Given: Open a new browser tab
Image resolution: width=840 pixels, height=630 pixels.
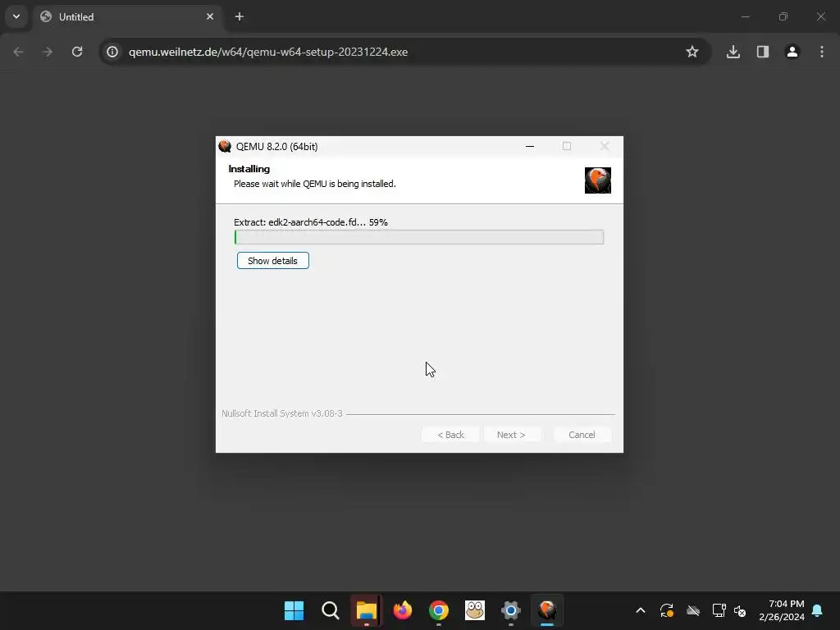Looking at the screenshot, I should point(240,16).
